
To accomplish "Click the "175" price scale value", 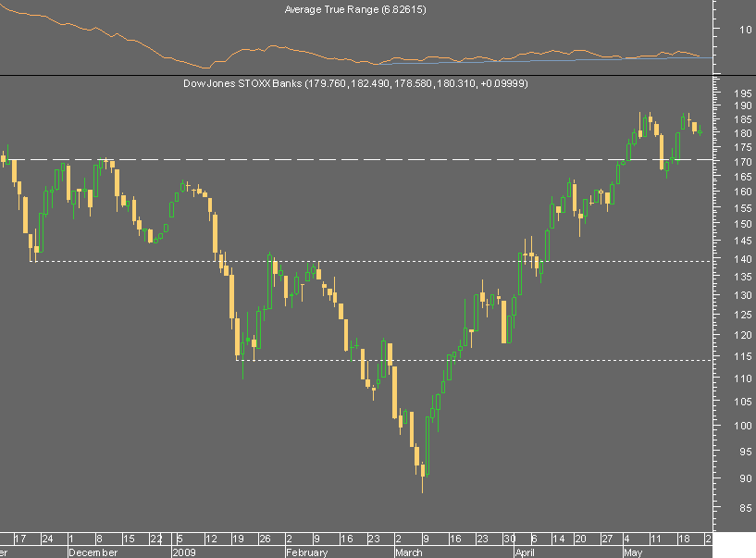I will (x=742, y=147).
